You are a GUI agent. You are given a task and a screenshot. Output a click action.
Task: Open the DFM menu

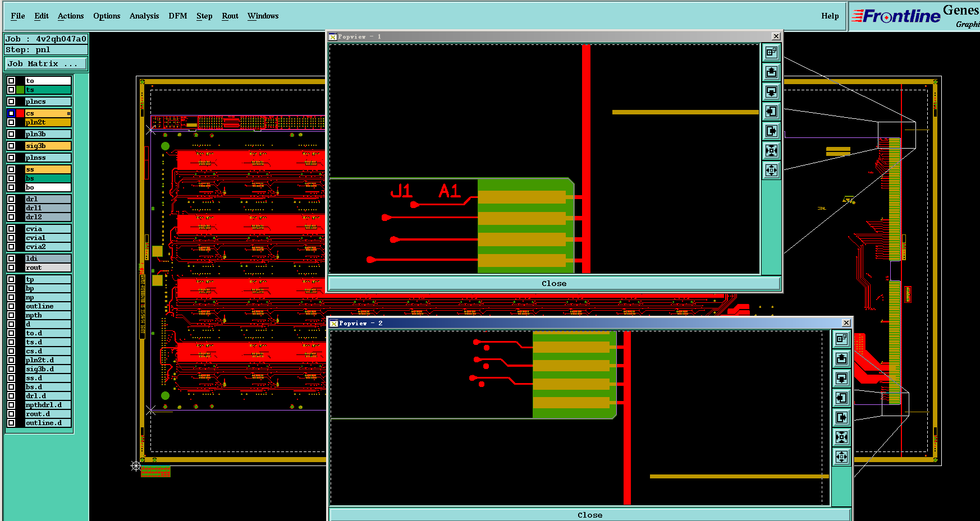point(178,16)
